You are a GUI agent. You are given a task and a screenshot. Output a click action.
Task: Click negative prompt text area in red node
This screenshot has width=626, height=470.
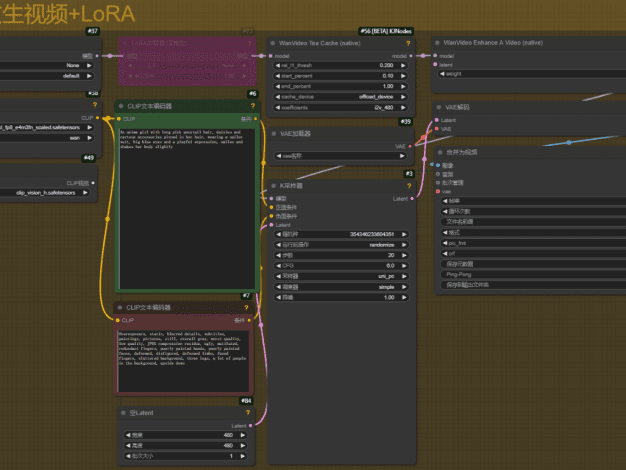183,361
